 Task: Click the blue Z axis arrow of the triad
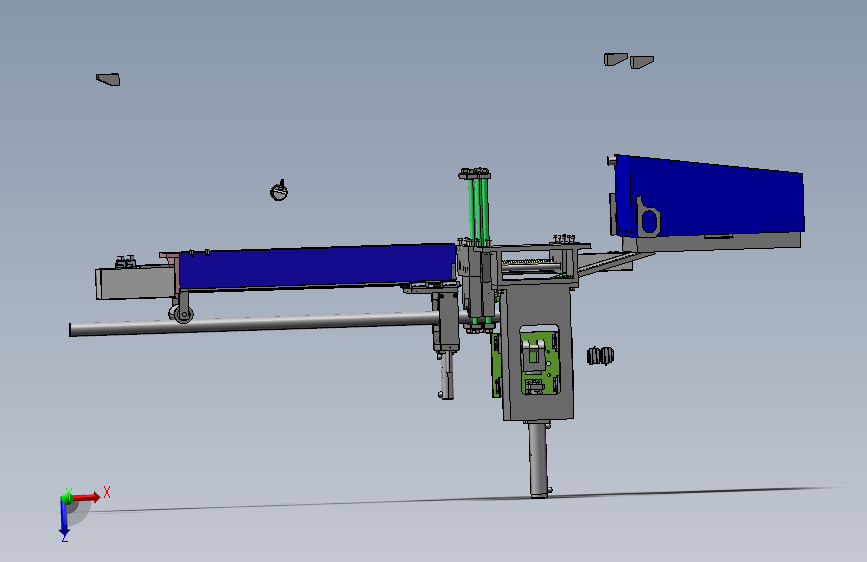pos(64,520)
